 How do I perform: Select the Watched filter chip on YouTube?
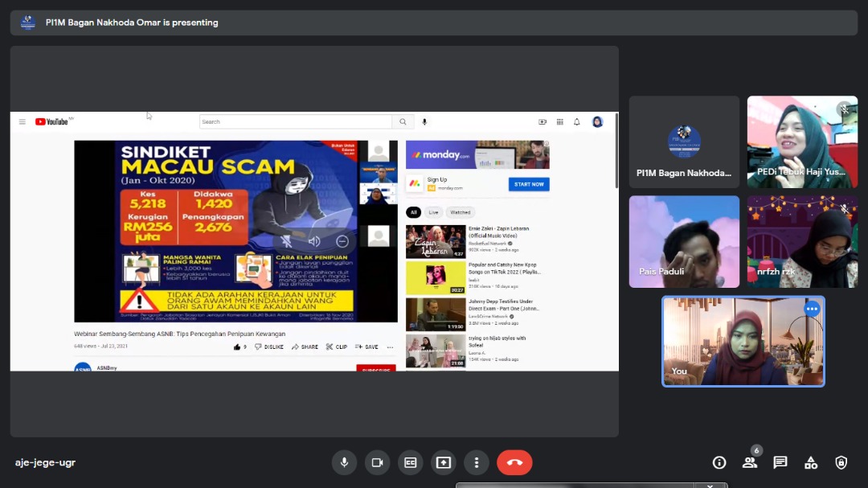click(x=461, y=212)
